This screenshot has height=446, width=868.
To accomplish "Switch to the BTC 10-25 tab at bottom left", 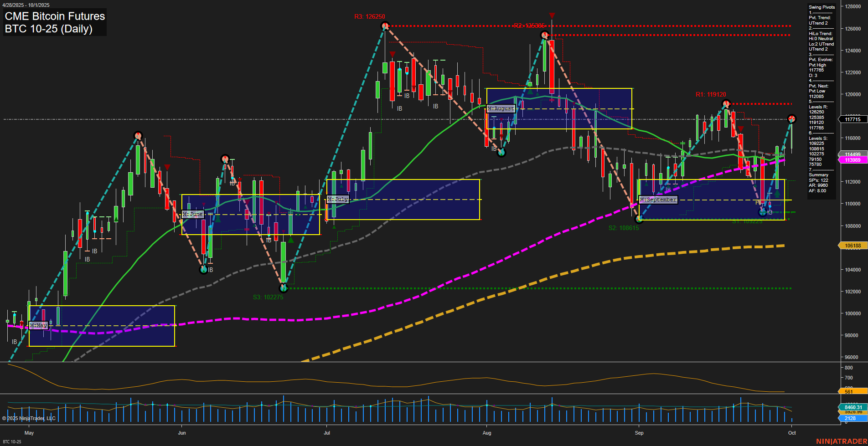I will 11,441.
